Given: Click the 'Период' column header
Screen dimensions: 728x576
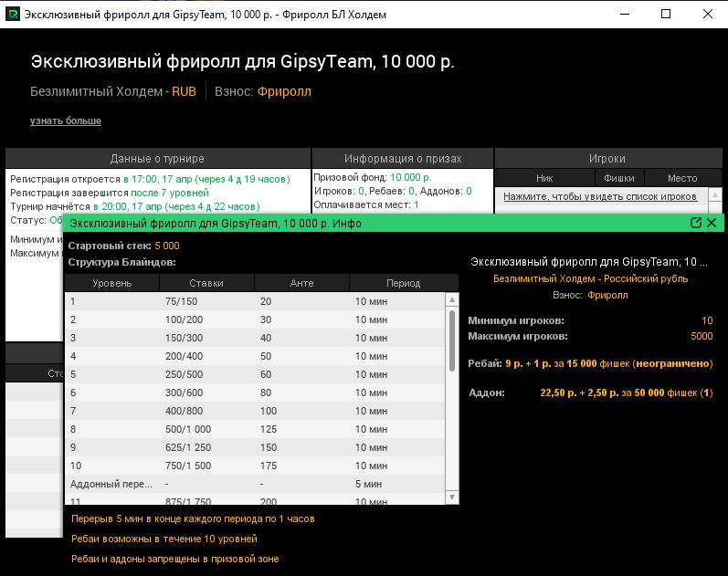Looking at the screenshot, I should [404, 283].
